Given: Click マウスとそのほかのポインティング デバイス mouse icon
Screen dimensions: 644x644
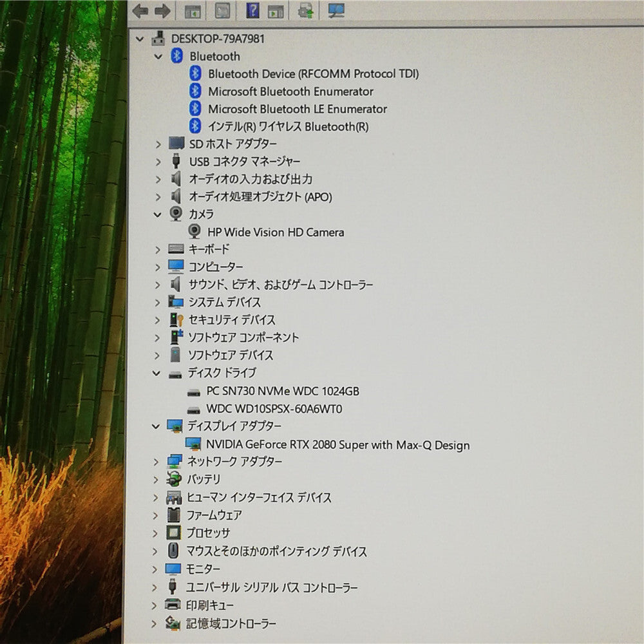Looking at the screenshot, I should coord(173,551).
